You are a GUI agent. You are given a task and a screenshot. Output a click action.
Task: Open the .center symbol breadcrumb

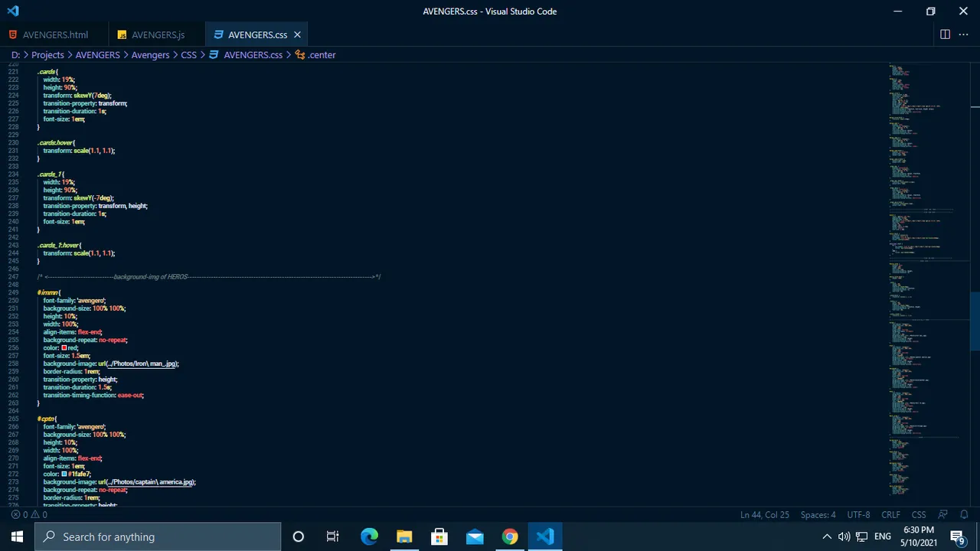(x=315, y=55)
